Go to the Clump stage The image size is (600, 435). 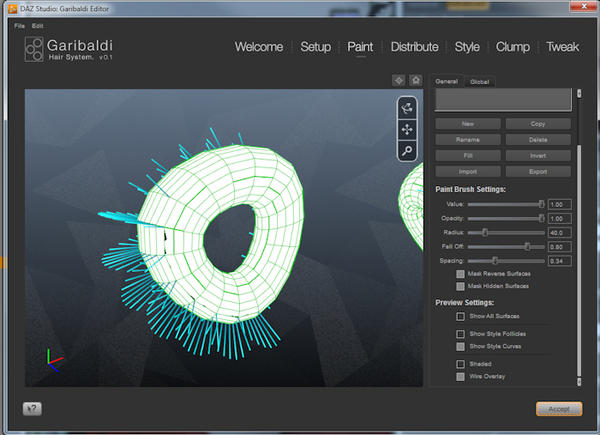click(513, 47)
